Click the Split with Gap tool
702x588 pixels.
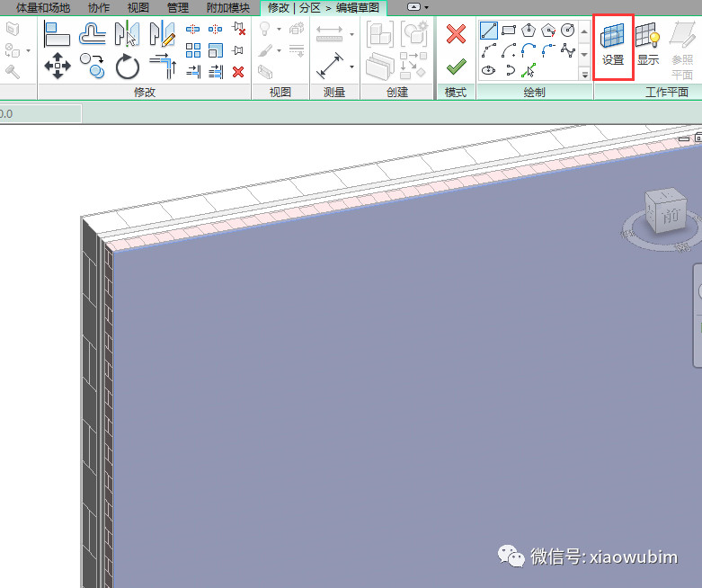tap(216, 30)
